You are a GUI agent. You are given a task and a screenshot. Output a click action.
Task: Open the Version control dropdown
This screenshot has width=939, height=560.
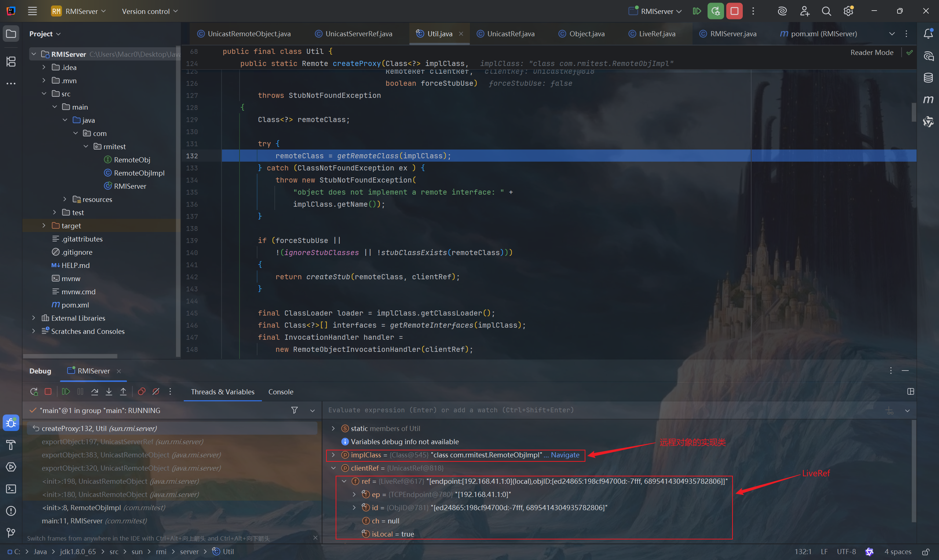[150, 11]
